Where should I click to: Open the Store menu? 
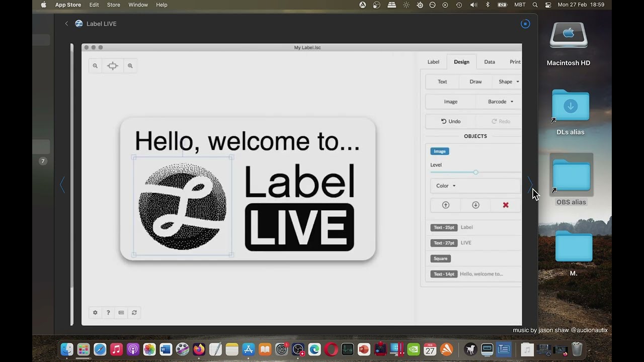point(114,5)
